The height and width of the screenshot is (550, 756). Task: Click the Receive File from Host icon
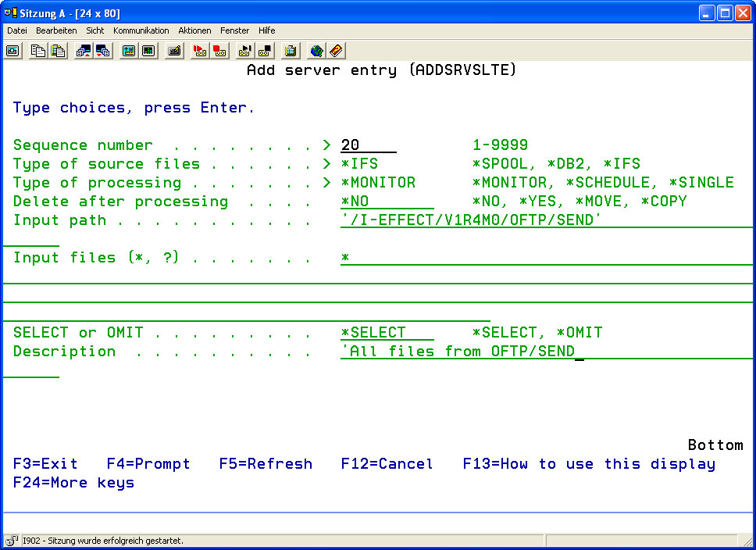coord(103,51)
